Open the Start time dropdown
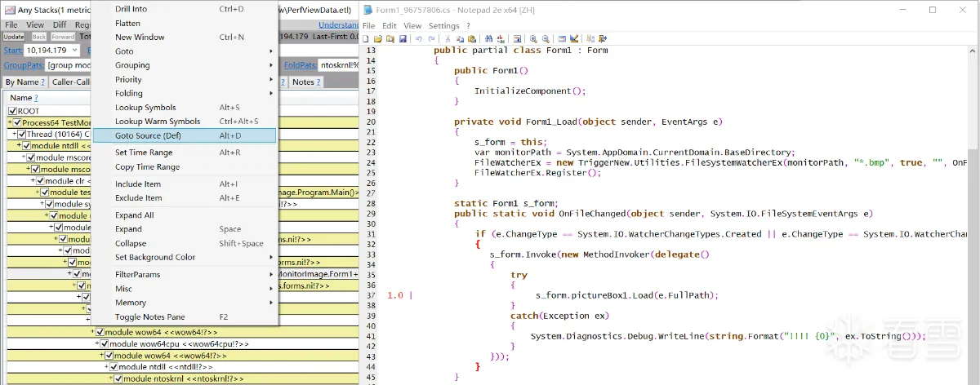980x385 pixels. coord(74,51)
